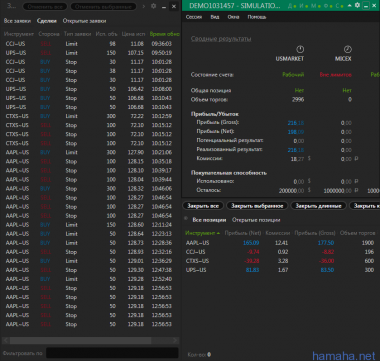Click Объем торгов positions column header
The image size is (380, 361).
[x=357, y=233]
